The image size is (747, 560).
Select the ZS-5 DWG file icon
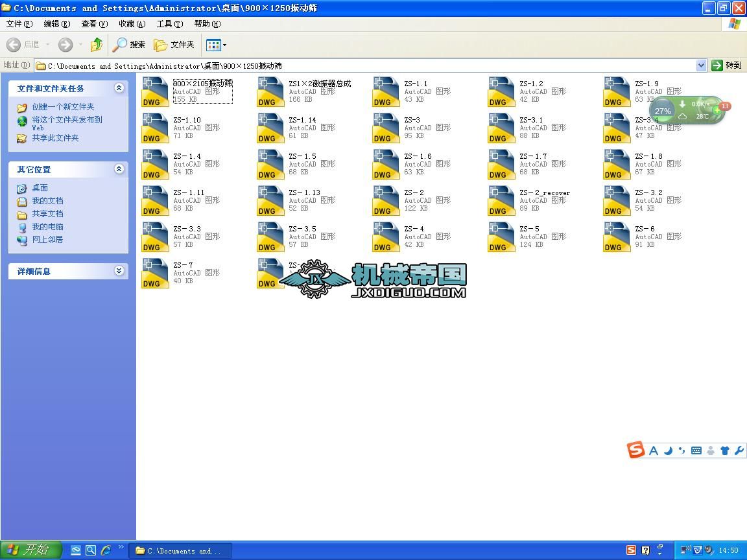point(501,237)
